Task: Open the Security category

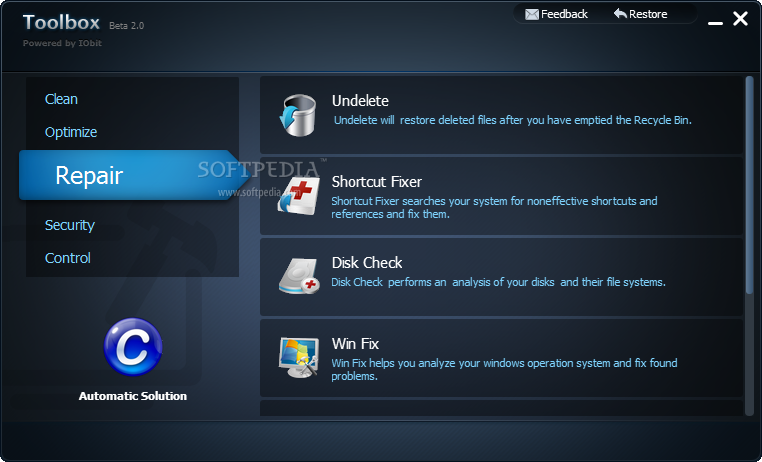Action: (69, 225)
